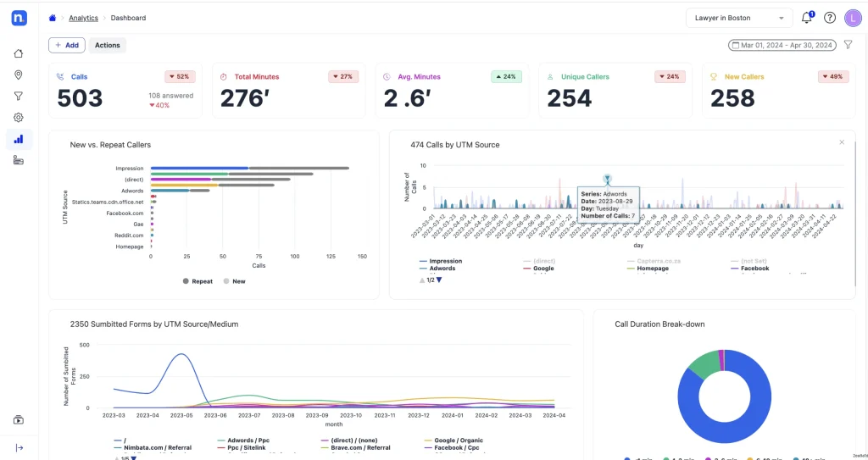Open the Actions dropdown menu
This screenshot has height=460, width=868.
(108, 46)
